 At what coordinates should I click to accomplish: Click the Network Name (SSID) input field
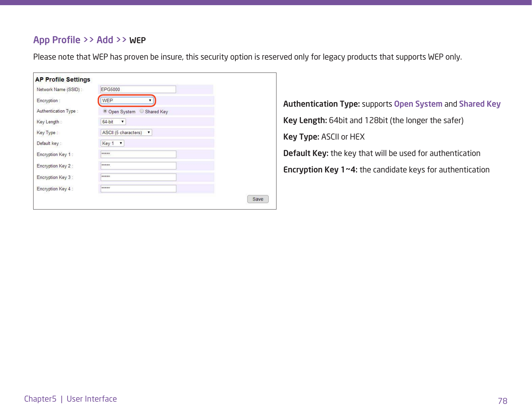coord(138,89)
